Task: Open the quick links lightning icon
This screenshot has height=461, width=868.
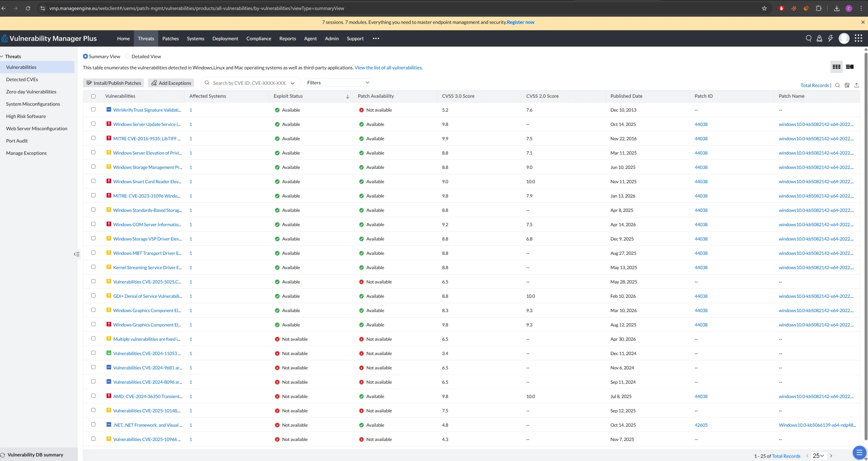Action: coord(830,38)
